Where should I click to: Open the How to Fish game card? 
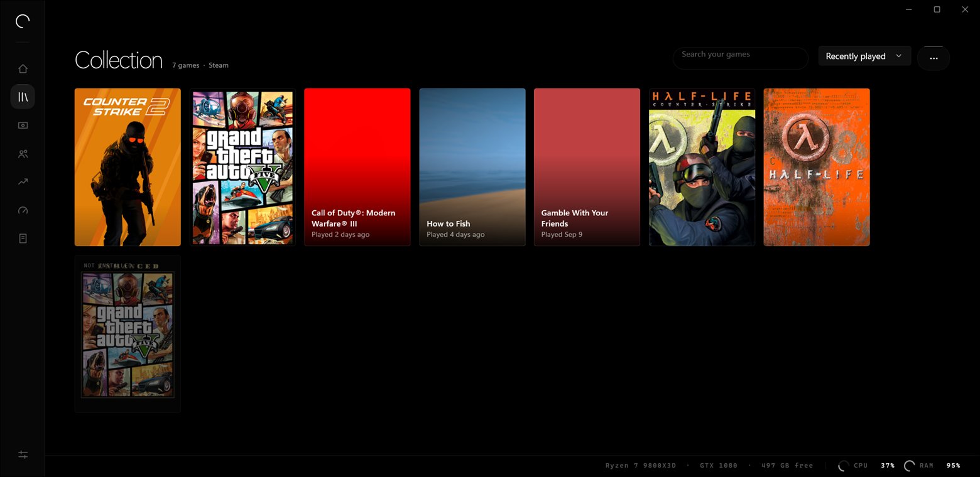[x=472, y=167]
